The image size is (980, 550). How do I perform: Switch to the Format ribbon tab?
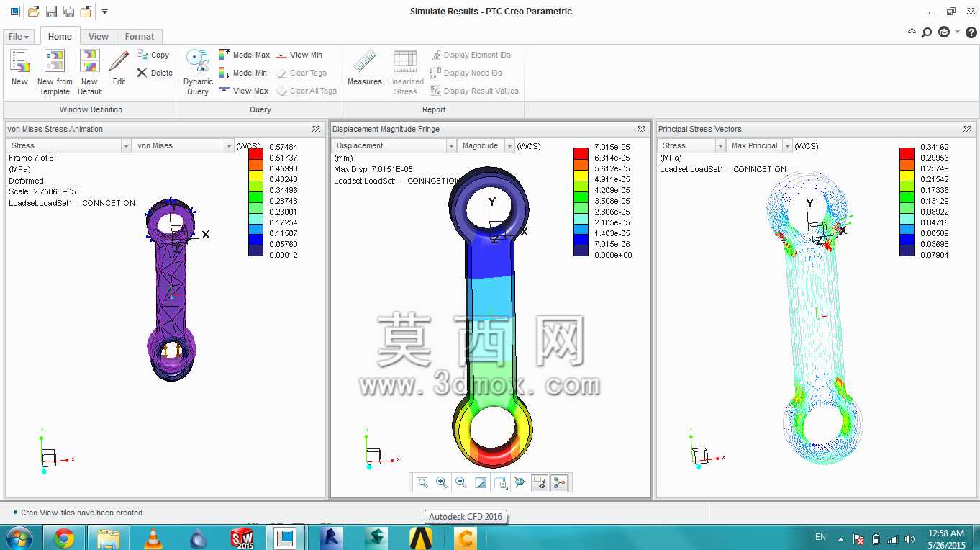tap(140, 37)
